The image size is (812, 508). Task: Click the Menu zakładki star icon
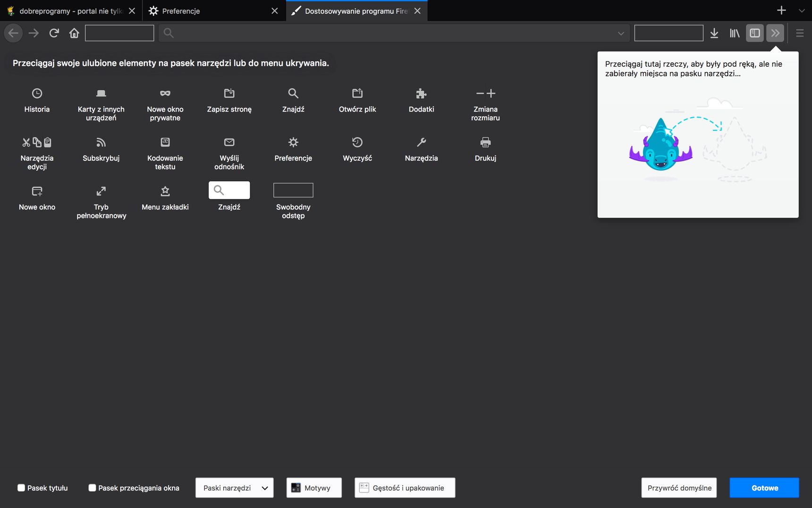[165, 191]
